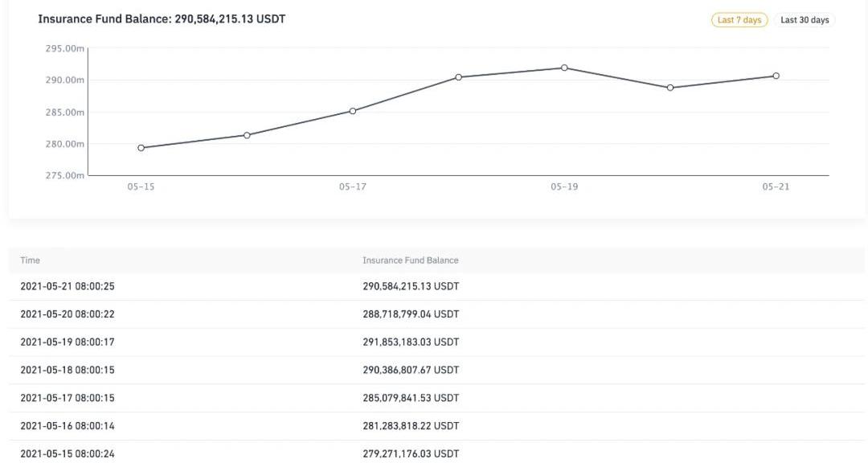Viewport: 868px width, 463px height.
Task: Select the Last 7 days range
Action: [x=739, y=20]
